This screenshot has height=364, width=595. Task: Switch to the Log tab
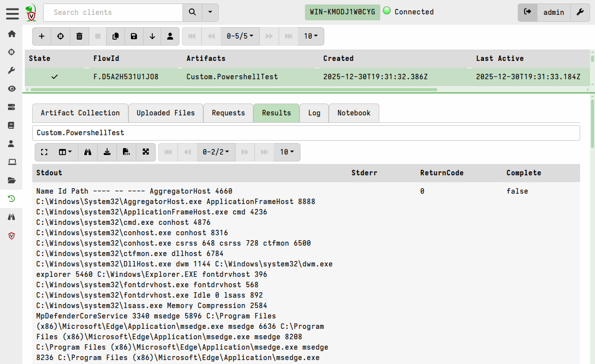314,113
